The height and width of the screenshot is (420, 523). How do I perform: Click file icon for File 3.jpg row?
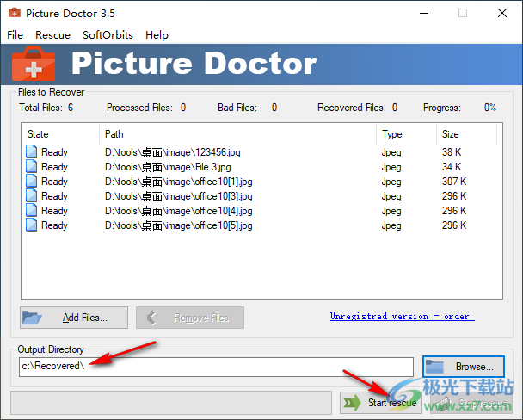coord(31,166)
